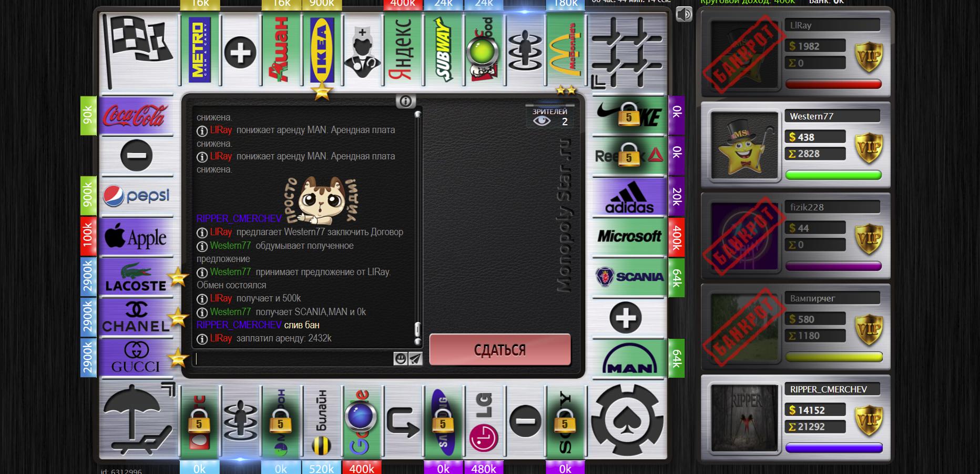Select the LG property tile
This screenshot has width=980, height=474.
coord(484,422)
